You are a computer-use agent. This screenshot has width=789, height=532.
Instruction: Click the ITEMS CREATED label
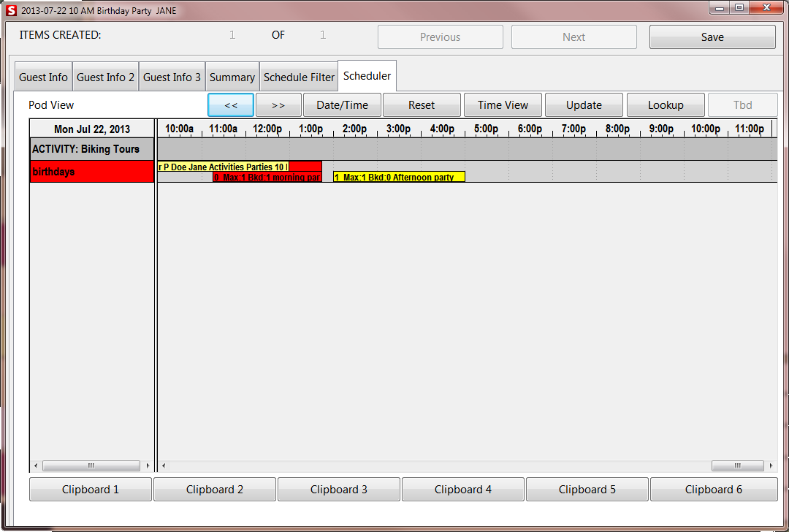coord(60,35)
